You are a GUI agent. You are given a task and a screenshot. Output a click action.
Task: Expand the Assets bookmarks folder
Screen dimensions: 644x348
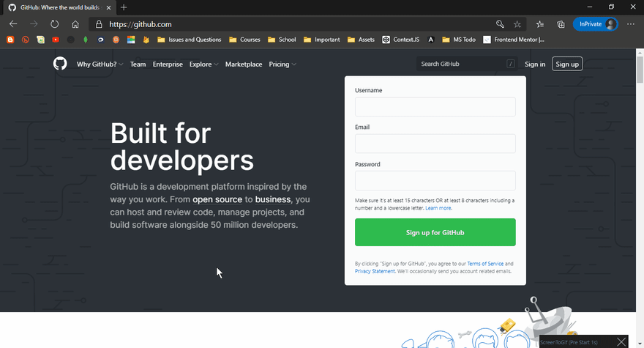tap(361, 40)
